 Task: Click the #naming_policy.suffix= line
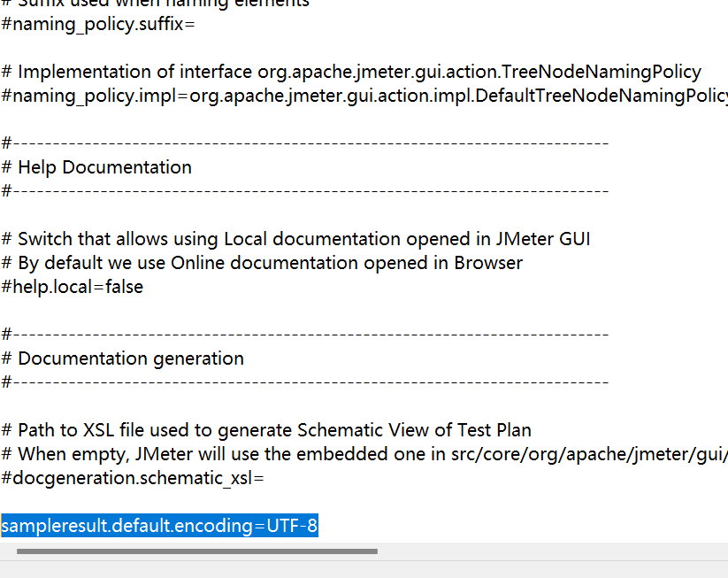(x=98, y=24)
